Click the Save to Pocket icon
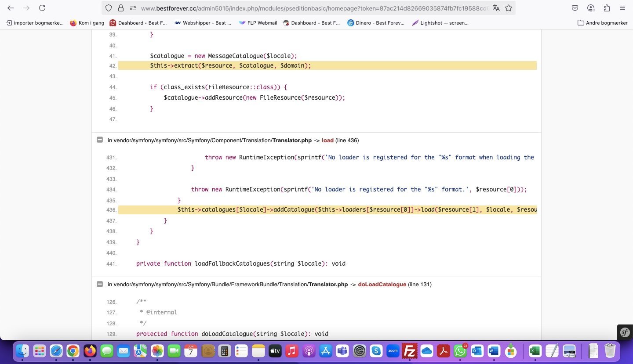Viewport: 633px width, 364px height. 575,8
